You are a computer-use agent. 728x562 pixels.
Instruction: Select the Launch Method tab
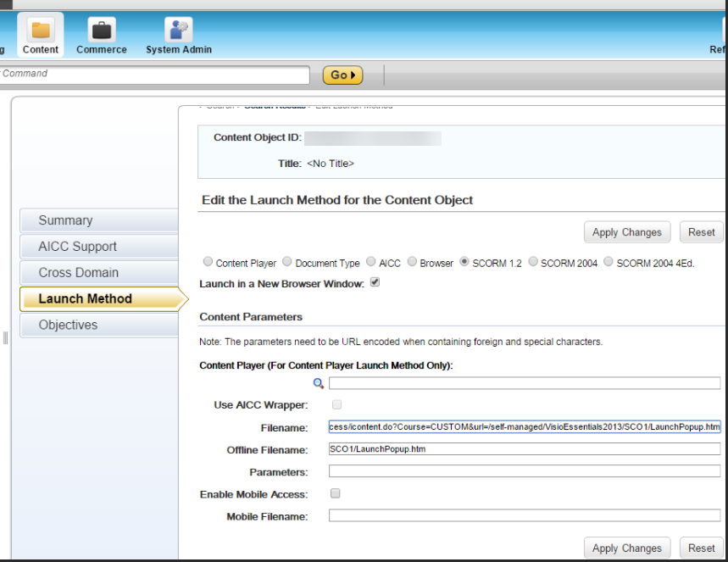coord(104,298)
